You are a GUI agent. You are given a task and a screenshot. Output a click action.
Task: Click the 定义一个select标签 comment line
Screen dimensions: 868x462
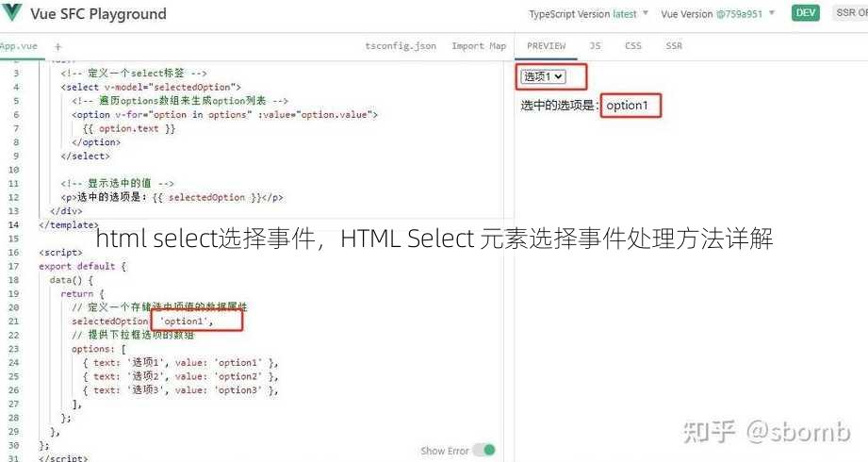click(x=134, y=74)
